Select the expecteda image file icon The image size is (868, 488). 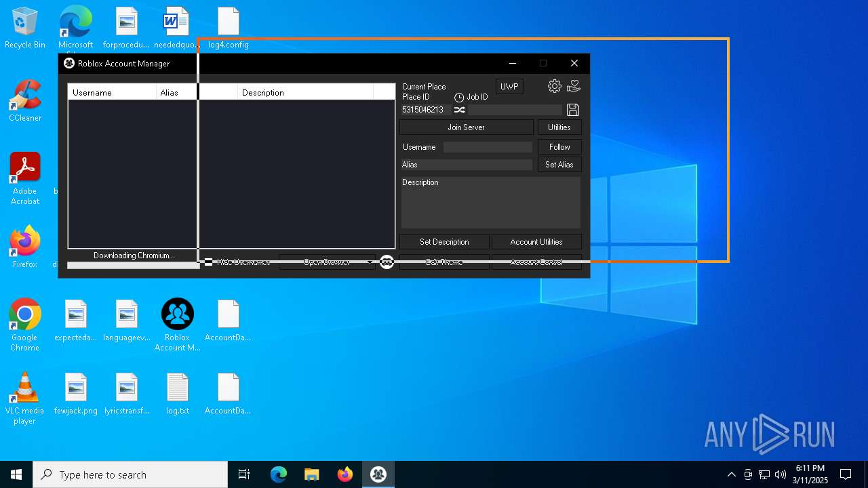pyautogui.click(x=76, y=321)
